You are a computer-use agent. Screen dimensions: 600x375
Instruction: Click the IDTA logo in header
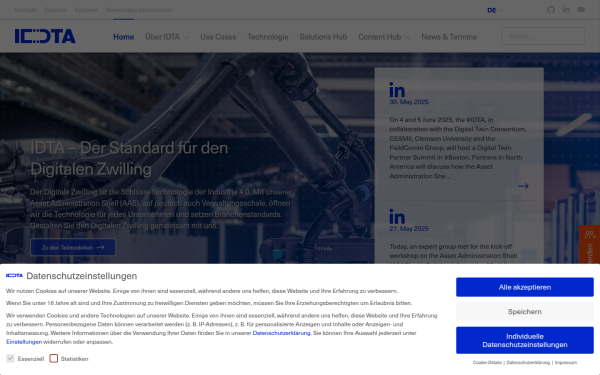(x=45, y=36)
